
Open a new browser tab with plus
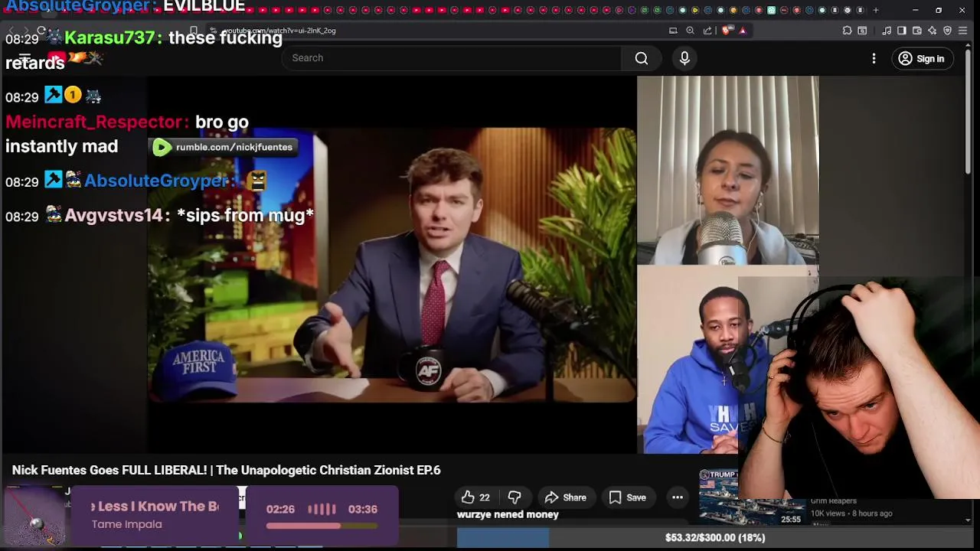pos(876,10)
